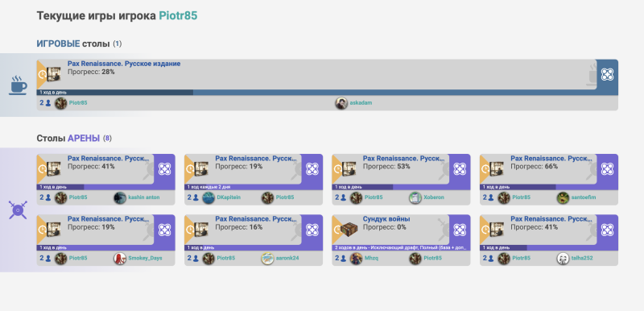Open the Pax Renaissance title showing 53% progress
Image resolution: width=644 pixels, height=311 pixels.
pos(403,158)
